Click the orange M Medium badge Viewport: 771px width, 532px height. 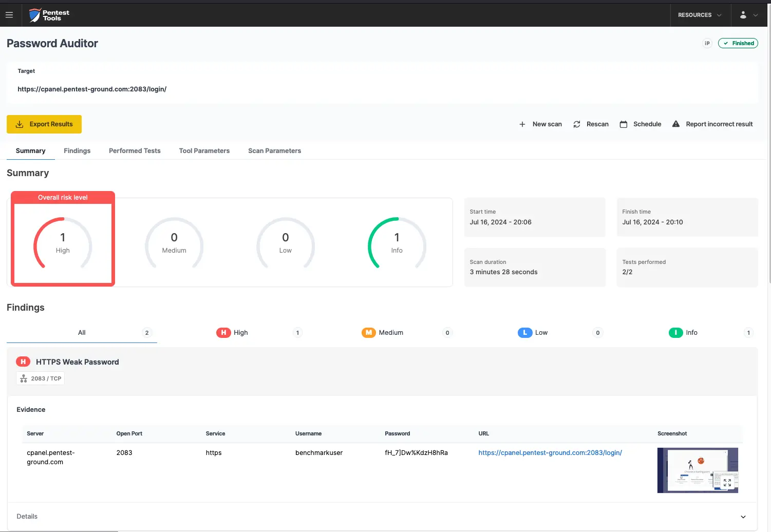point(369,333)
